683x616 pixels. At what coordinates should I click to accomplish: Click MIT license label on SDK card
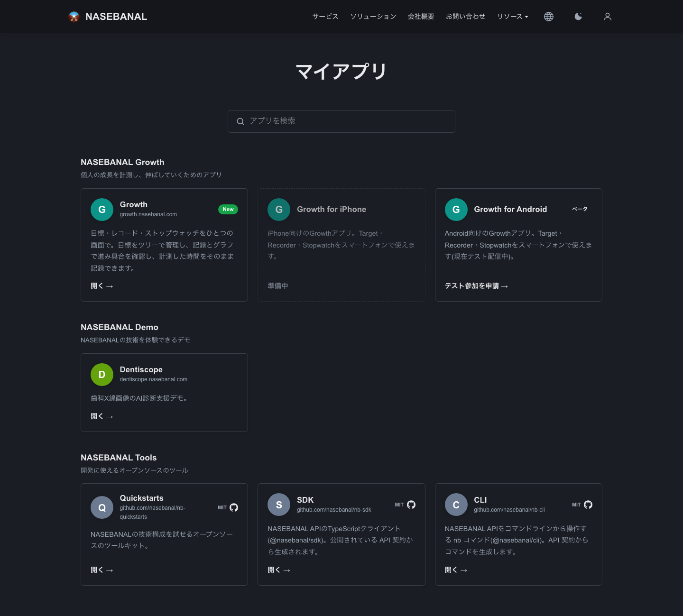coord(399,505)
